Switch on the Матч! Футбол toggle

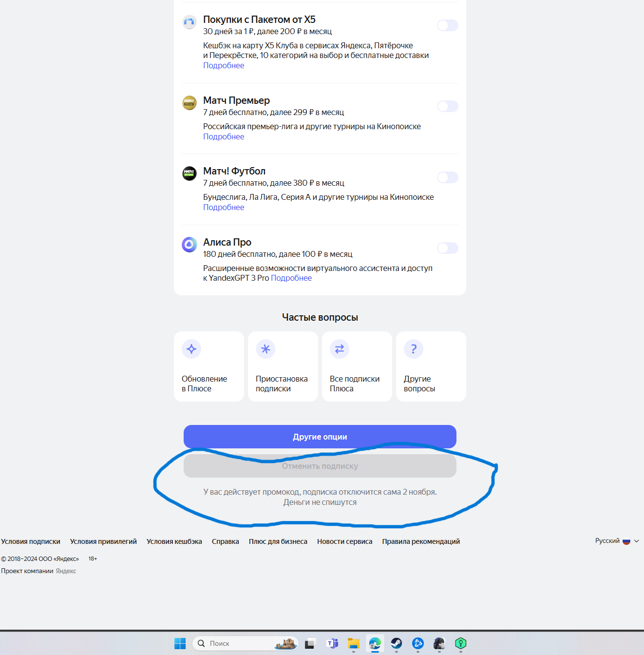click(448, 177)
